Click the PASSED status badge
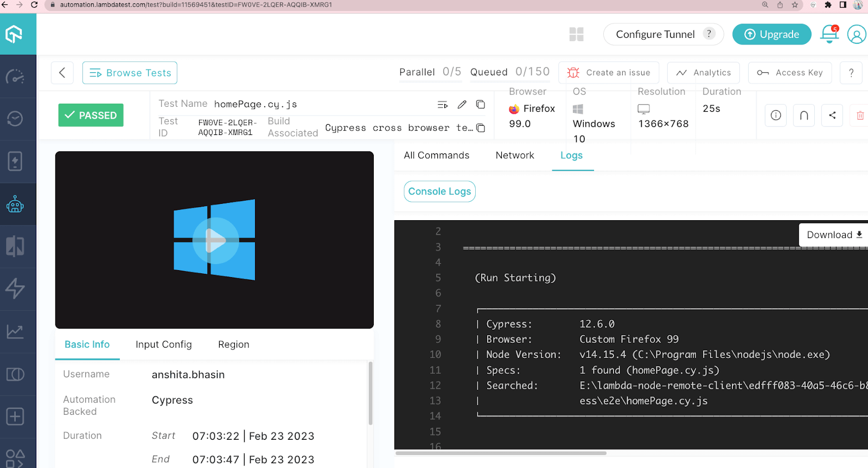868x468 pixels. [x=91, y=115]
